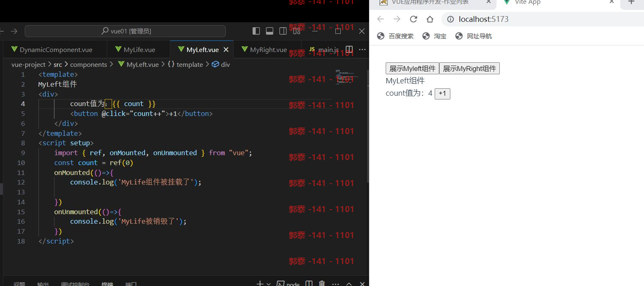This screenshot has height=286, width=644.
Task: Click the 展示MyRight组件 button
Action: coord(469,69)
